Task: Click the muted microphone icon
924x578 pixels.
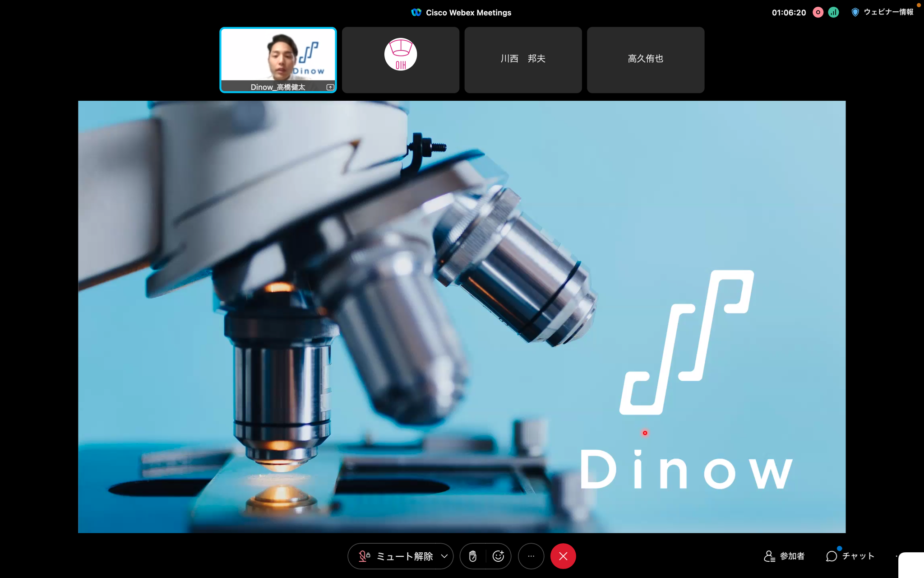Action: point(364,556)
